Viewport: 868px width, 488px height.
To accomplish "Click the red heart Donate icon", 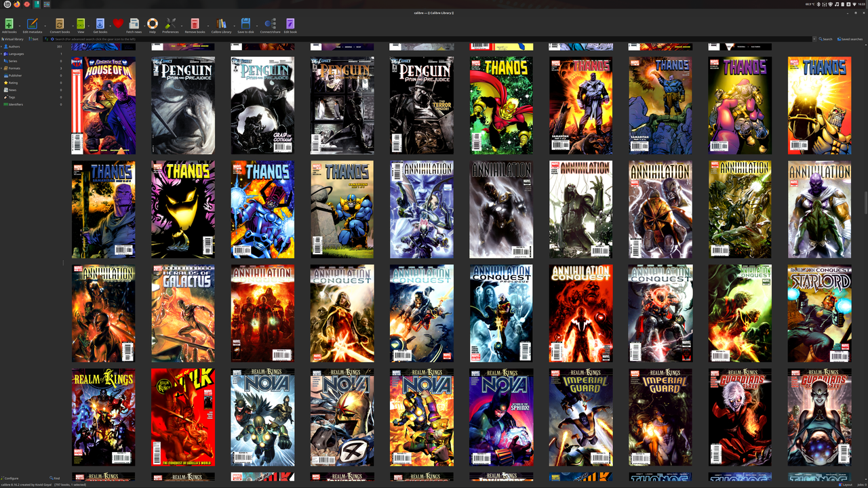I will pyautogui.click(x=118, y=24).
